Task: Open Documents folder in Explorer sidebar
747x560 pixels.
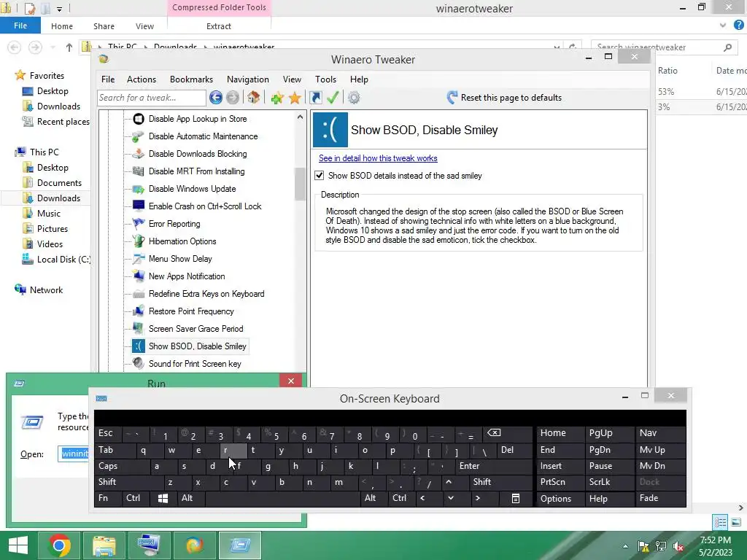Action: tap(59, 183)
